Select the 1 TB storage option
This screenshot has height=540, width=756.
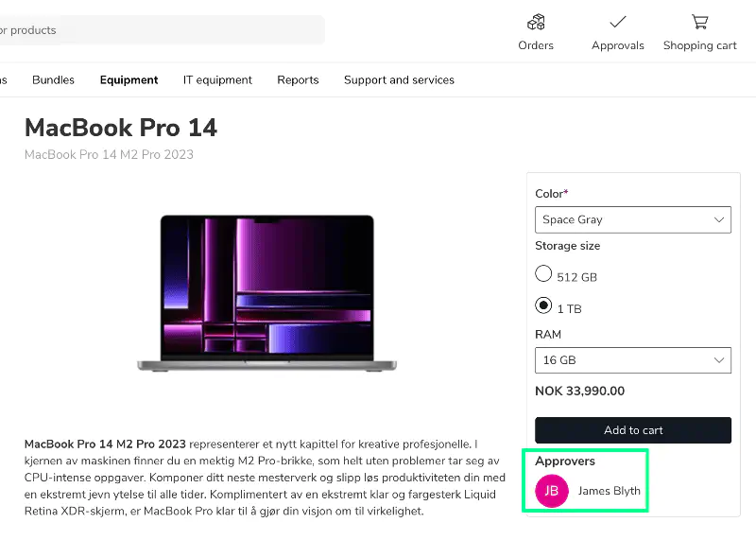(543, 305)
